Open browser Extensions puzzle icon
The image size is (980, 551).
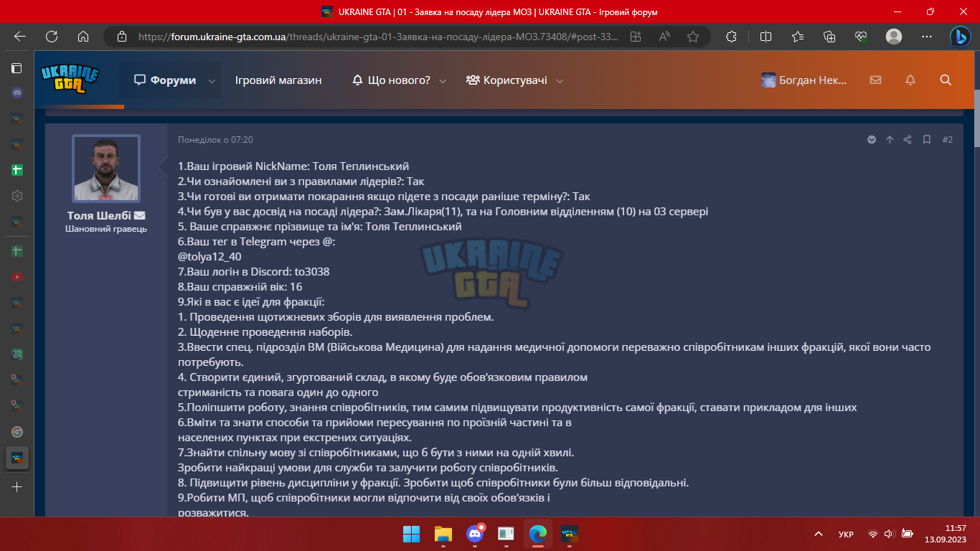coord(732,37)
